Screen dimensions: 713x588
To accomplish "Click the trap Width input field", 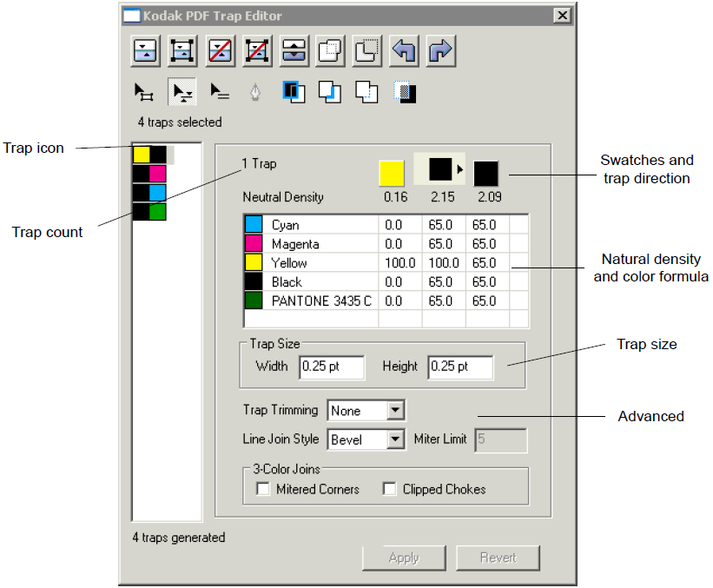I will (x=331, y=367).
